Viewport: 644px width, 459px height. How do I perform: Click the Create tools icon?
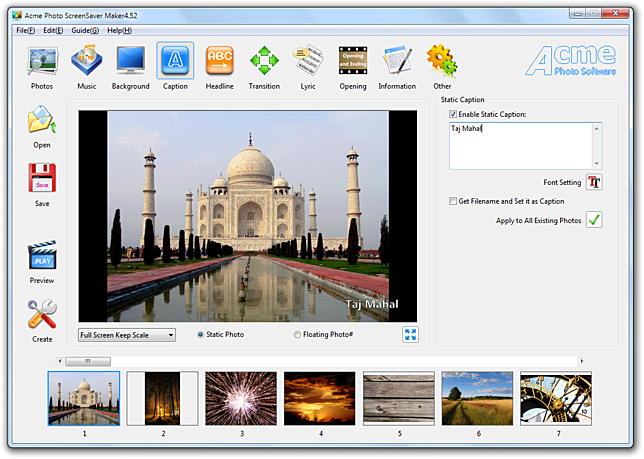point(42,314)
